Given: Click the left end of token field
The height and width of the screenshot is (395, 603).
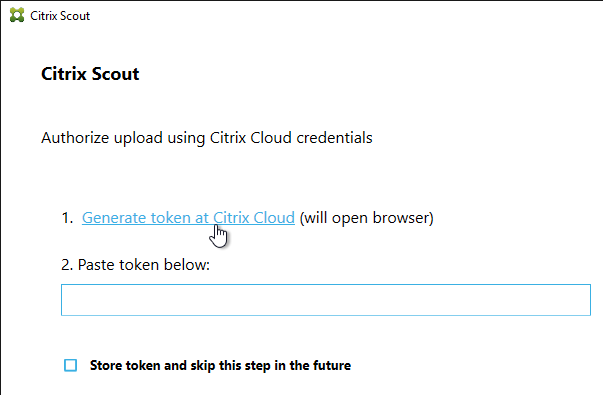Looking at the screenshot, I should click(71, 300).
